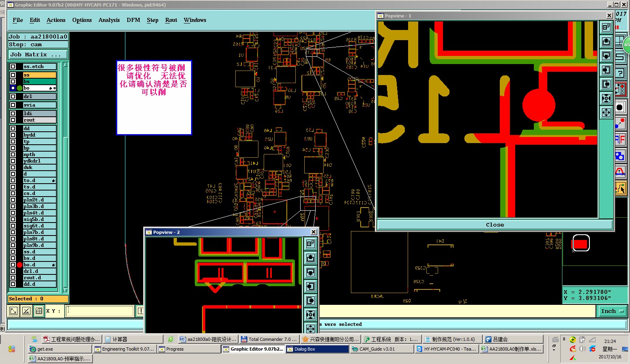The width and height of the screenshot is (630, 364).
Task: Open the Rout menu
Action: [x=171, y=20]
